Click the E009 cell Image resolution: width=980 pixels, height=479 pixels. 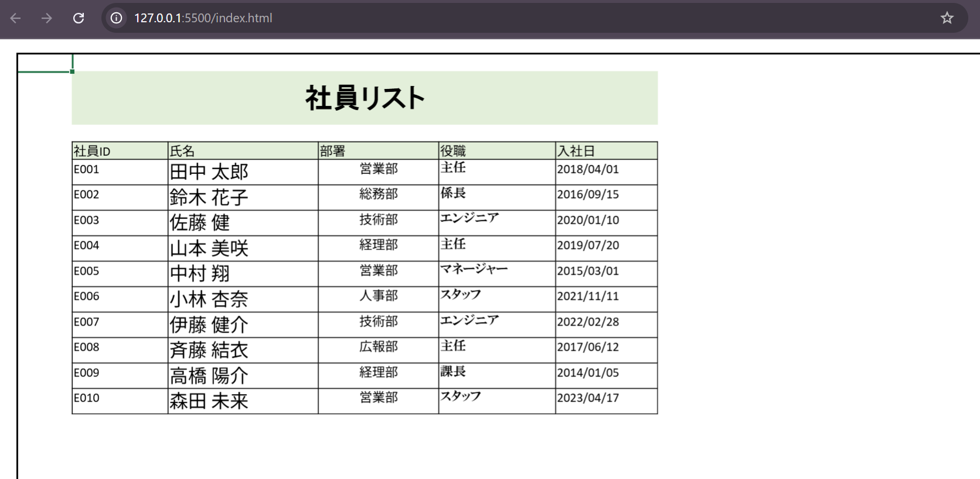(x=120, y=375)
